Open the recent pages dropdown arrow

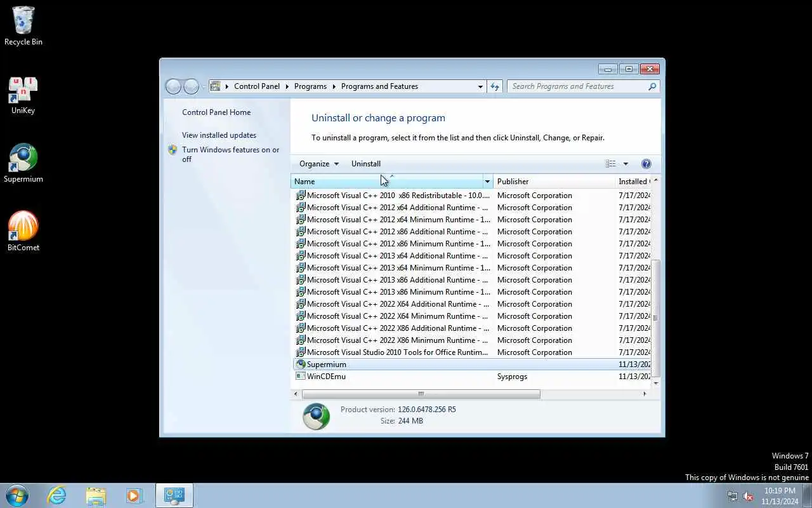tap(204, 86)
